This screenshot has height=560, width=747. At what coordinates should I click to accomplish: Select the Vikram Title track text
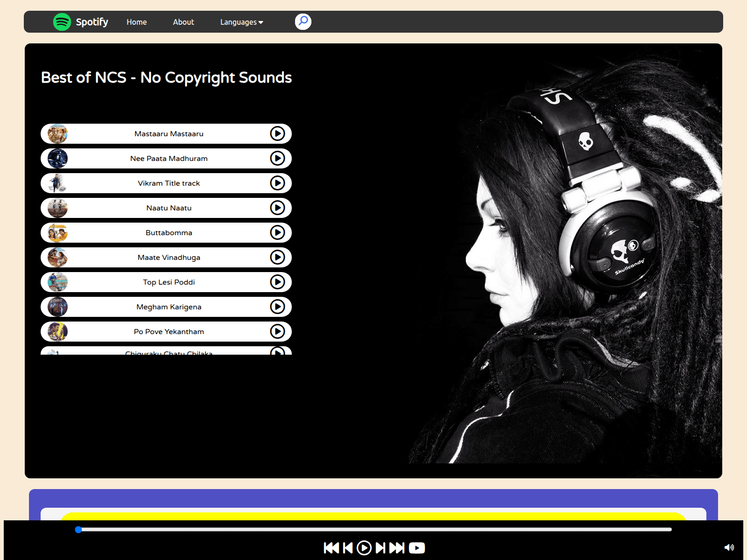point(169,183)
